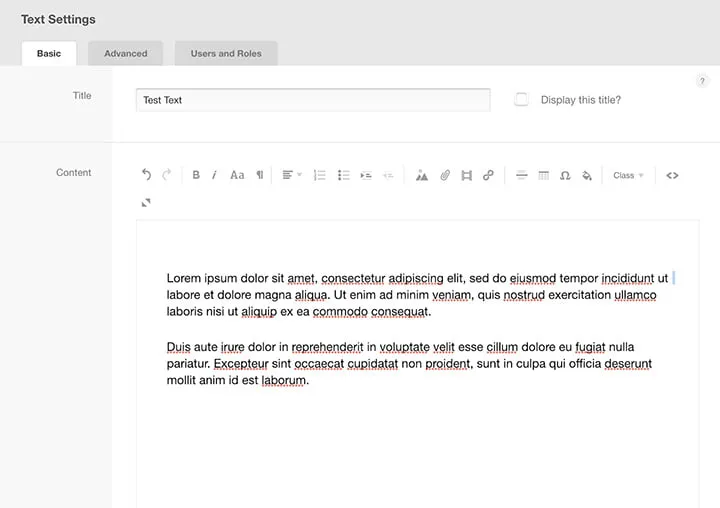Screen dimensions: 720x508
Task: Open help with the question mark icon
Action: pos(702,81)
